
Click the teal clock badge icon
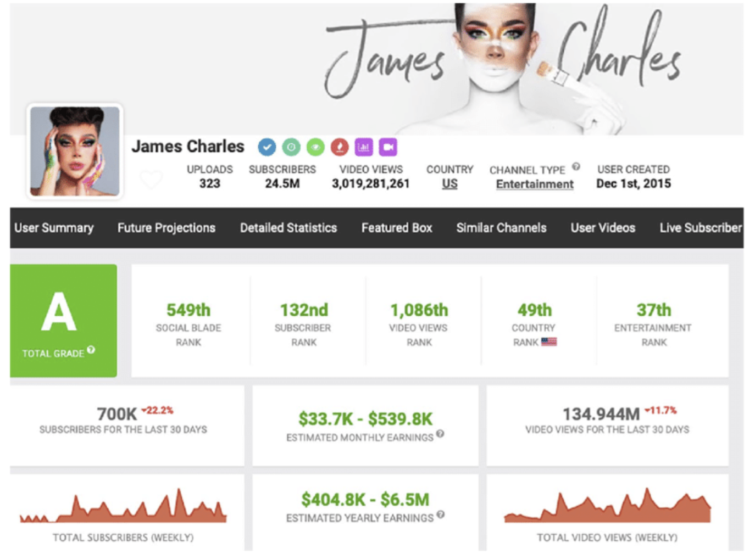click(291, 147)
